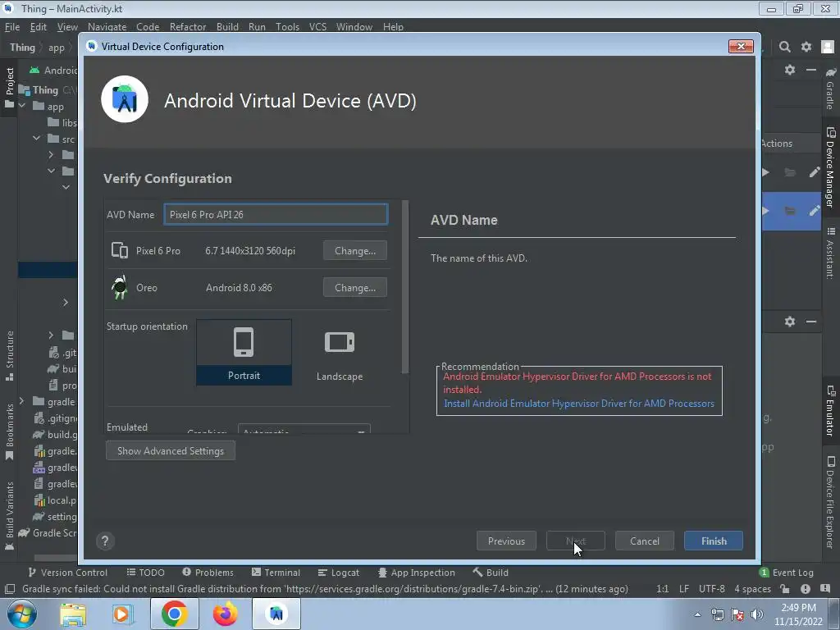The width and height of the screenshot is (840, 630).
Task: Click the AVD Name input field
Action: point(276,214)
